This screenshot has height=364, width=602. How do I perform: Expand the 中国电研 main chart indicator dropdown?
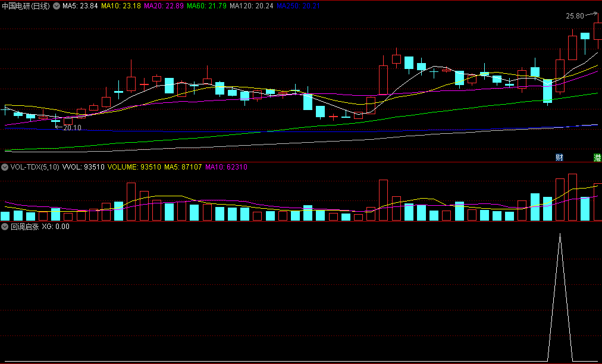point(57,6)
